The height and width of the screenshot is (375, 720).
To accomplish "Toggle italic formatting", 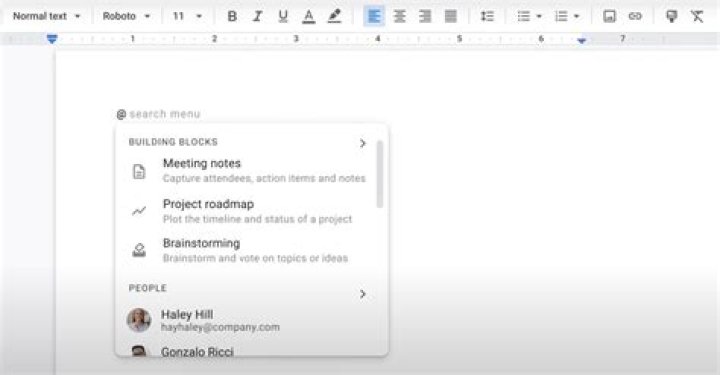I will (x=258, y=17).
